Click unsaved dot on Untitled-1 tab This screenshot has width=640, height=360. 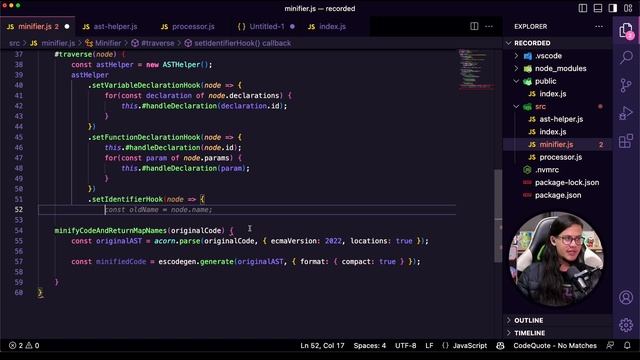coord(292,27)
